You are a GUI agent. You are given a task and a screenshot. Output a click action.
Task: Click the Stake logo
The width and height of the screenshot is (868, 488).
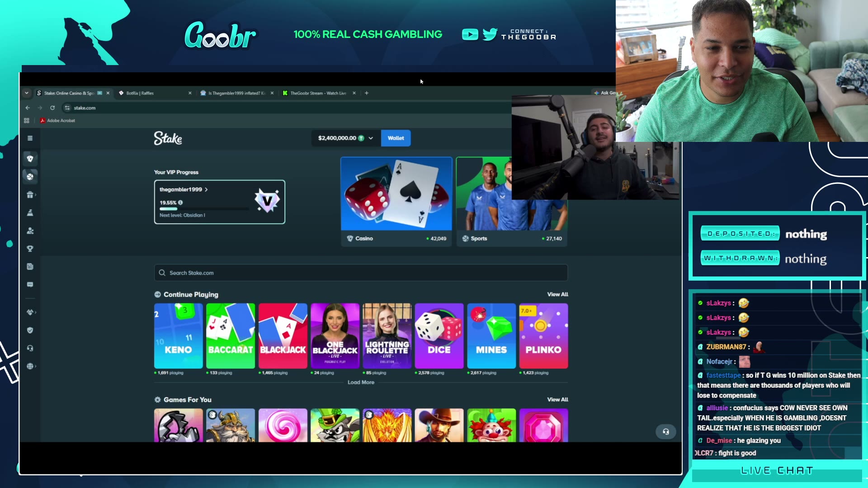168,138
